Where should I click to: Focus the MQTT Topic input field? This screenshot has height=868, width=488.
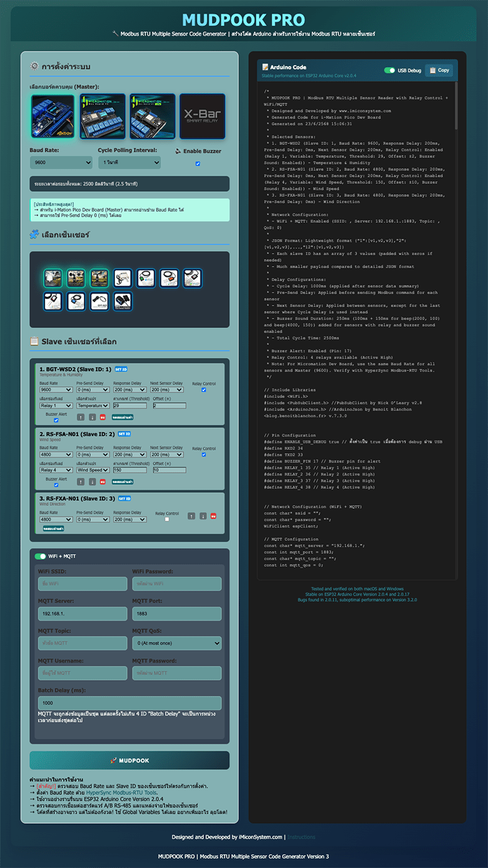click(x=83, y=643)
